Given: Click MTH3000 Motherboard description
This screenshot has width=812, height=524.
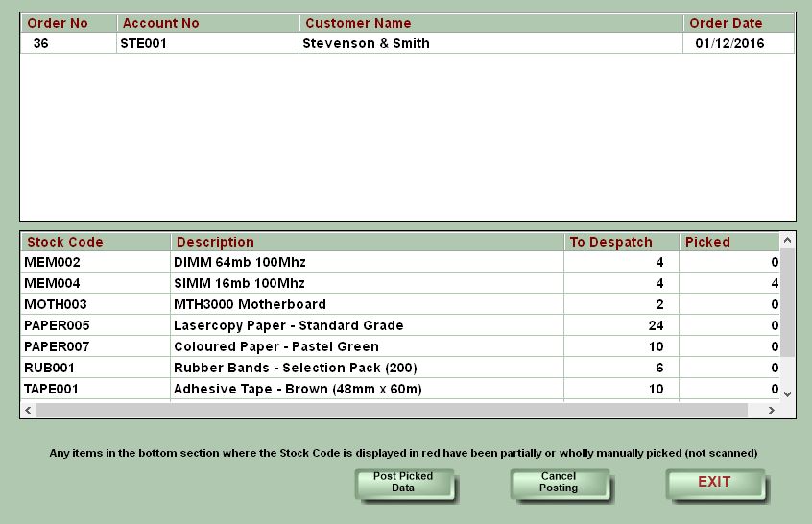Looking at the screenshot, I should (x=368, y=304).
